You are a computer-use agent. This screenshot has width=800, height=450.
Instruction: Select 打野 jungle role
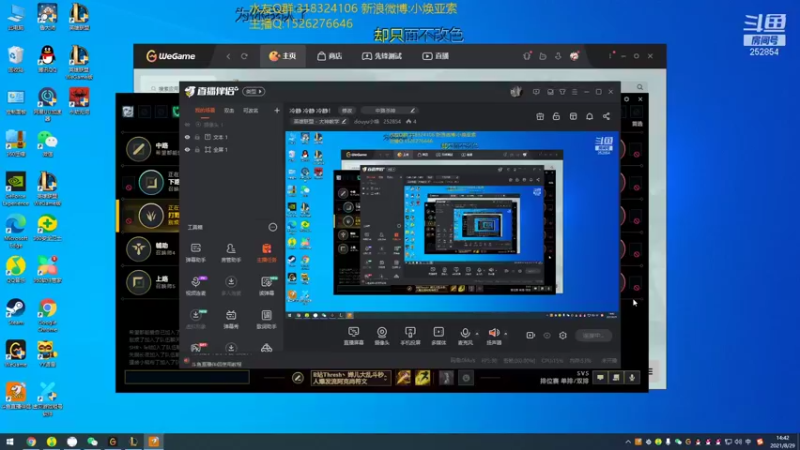pos(151,216)
